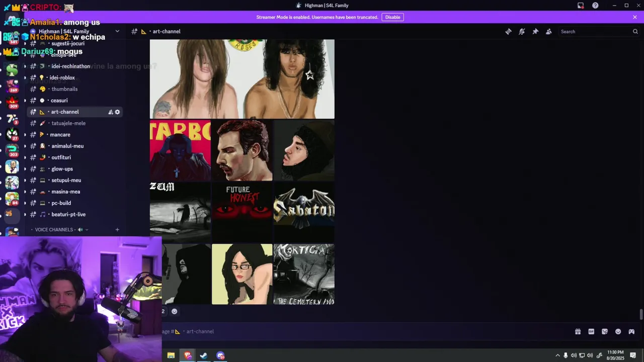Open the GIF picker
This screenshot has height=362, width=644.
(x=591, y=331)
